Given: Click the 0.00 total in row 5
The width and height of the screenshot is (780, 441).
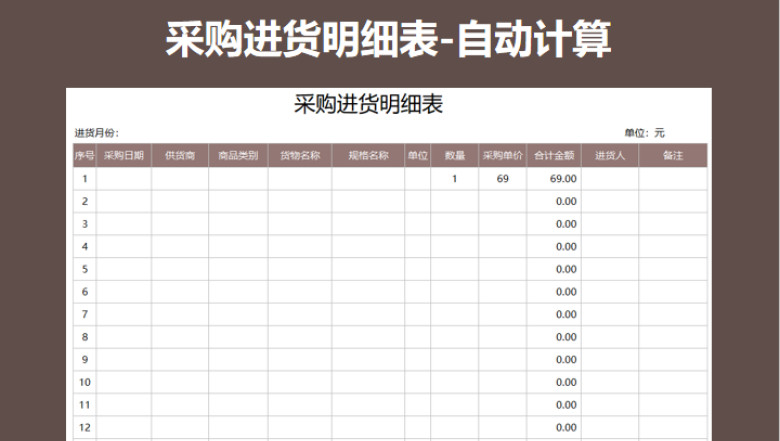Looking at the screenshot, I should pos(554,269).
